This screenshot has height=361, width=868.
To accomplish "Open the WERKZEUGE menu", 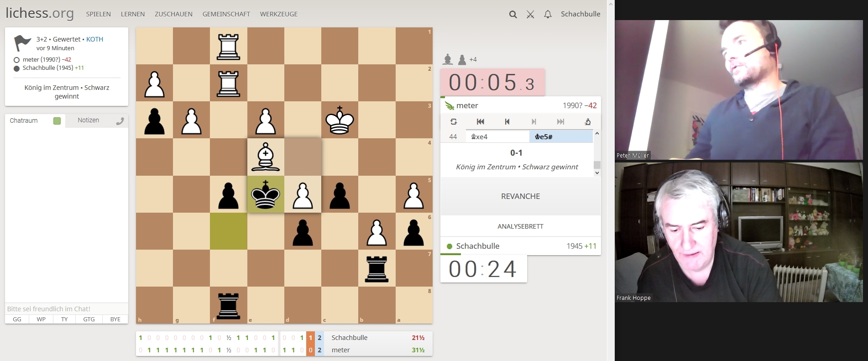I will tap(279, 14).
